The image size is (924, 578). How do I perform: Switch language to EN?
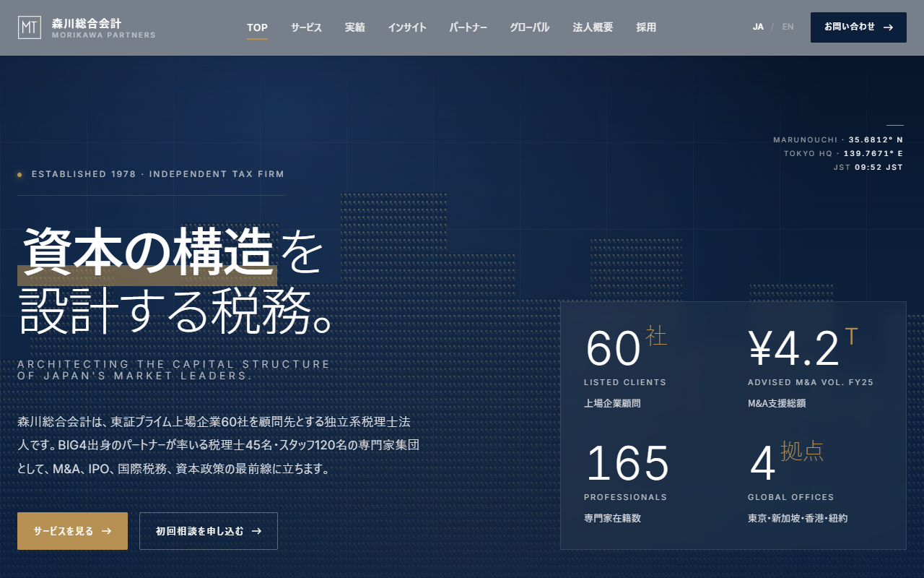pos(788,27)
